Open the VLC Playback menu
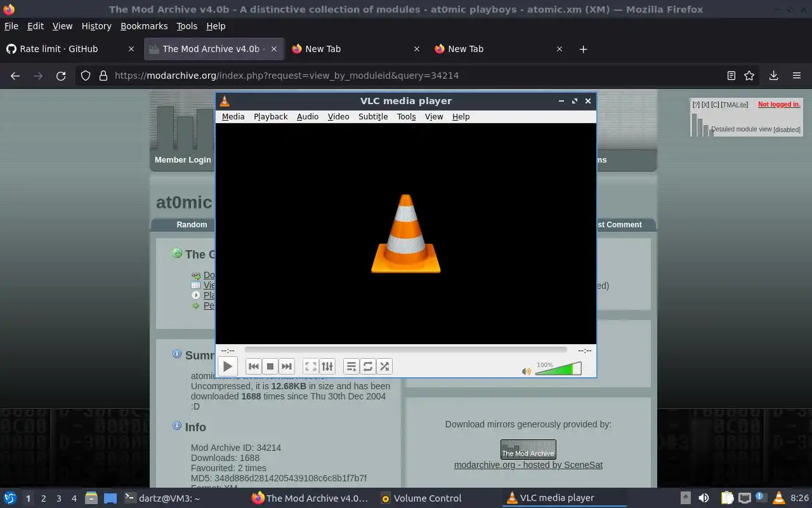The height and width of the screenshot is (508, 812). [271, 117]
